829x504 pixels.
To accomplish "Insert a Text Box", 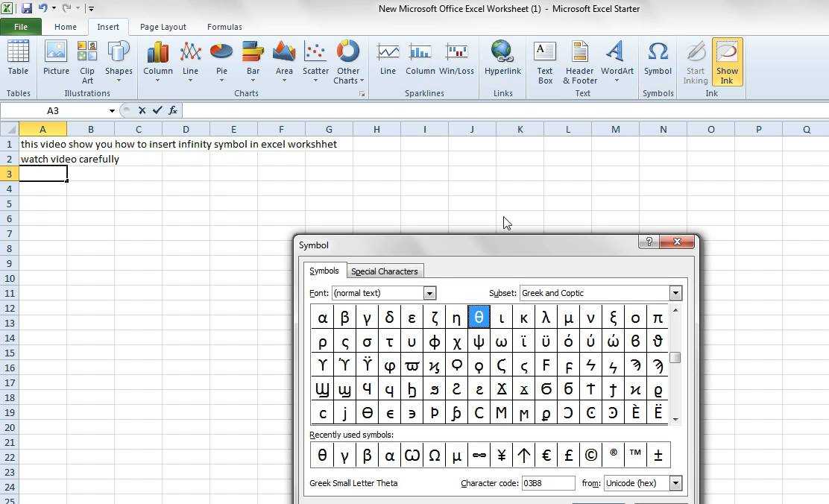I will point(544,61).
